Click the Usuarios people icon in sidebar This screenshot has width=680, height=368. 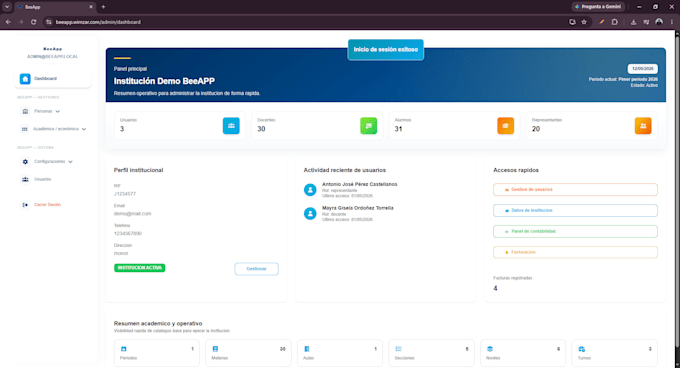click(25, 179)
